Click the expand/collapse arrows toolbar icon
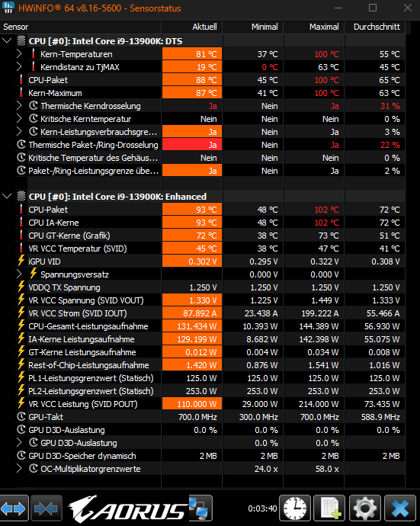Viewport: 420px width, 526px height. (x=14, y=508)
